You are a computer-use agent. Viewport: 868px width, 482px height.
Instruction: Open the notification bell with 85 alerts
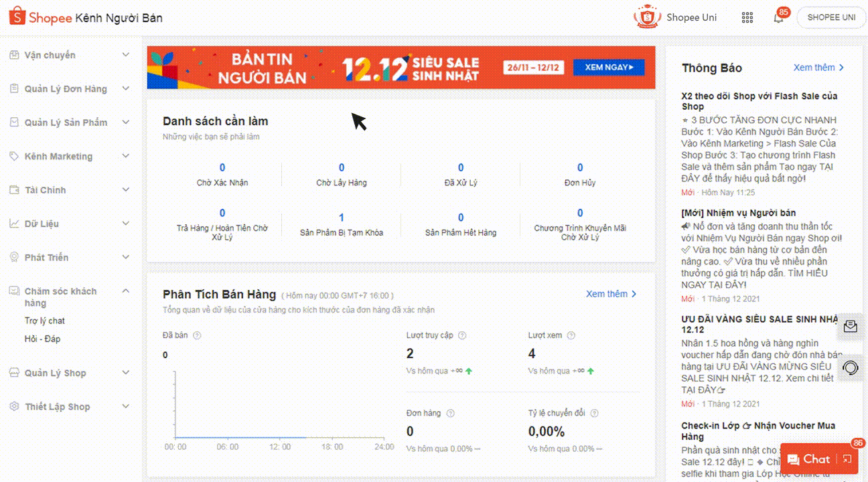tap(778, 17)
